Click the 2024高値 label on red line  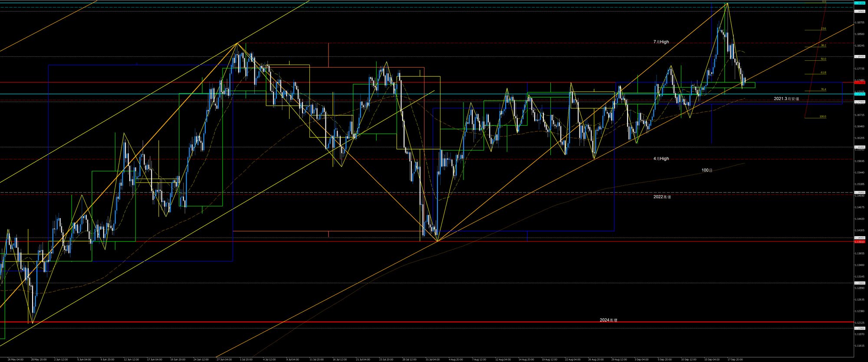[608, 320]
